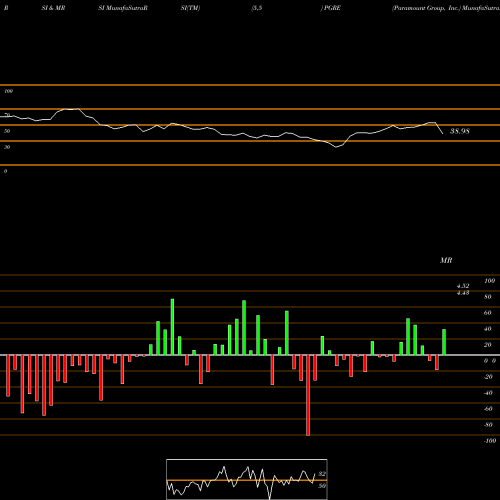Click the 'SI(TM)' header label
This screenshot has height=500, width=500.
pos(190,8)
